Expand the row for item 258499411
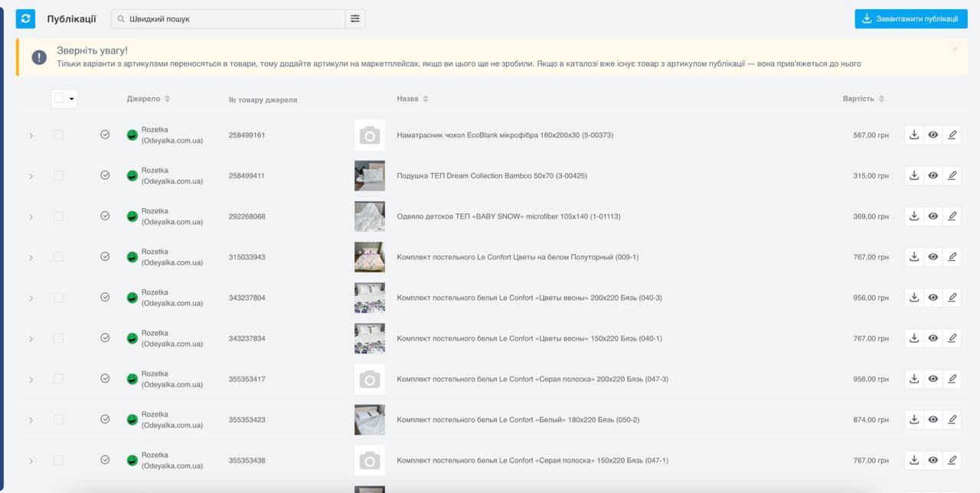Viewport: 980px width, 493px height. click(31, 176)
